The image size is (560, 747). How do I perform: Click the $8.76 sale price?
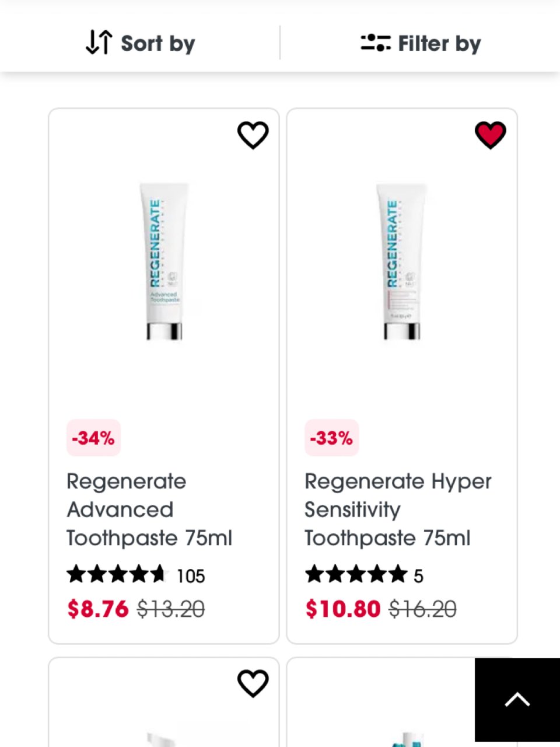coord(98,609)
